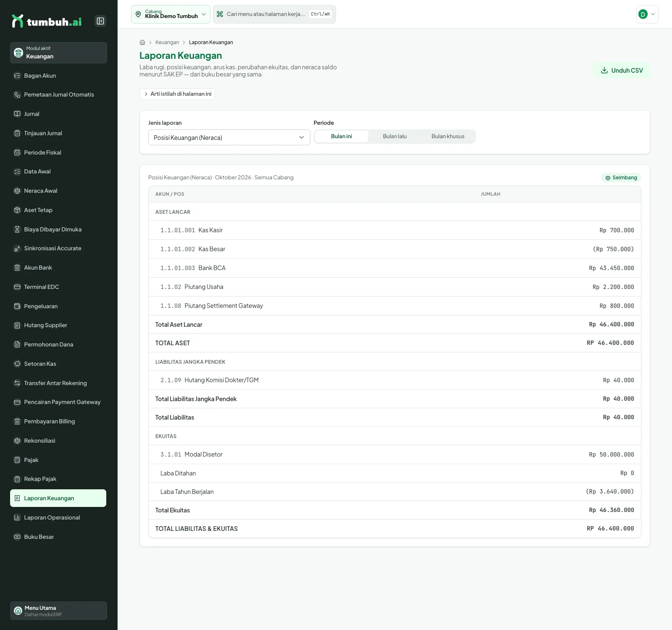
Task: Choose the Bulan khusus period option
Action: [x=448, y=136]
